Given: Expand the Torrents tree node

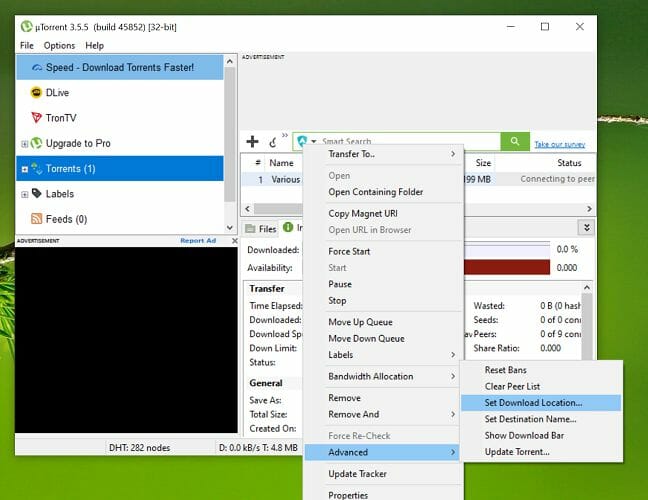Looking at the screenshot, I should 24,169.
